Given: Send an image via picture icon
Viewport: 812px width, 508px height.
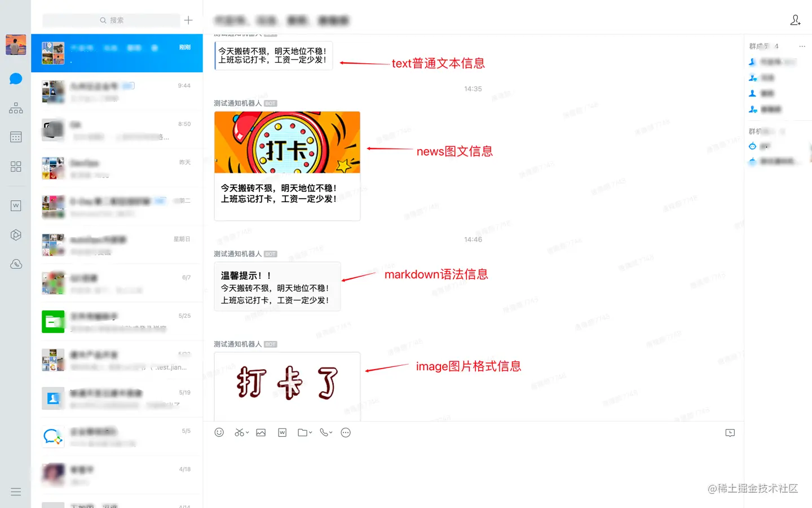Looking at the screenshot, I should (261, 432).
